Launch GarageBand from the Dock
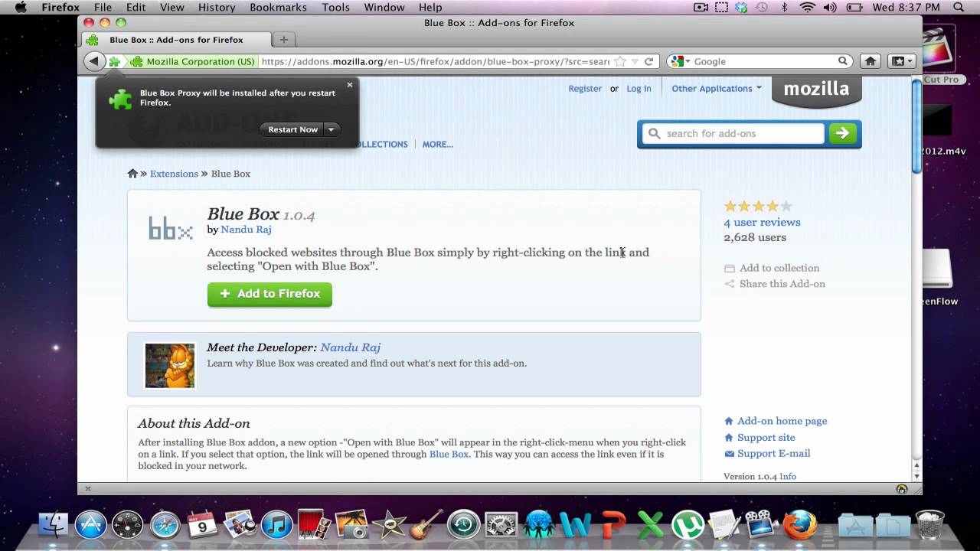Screen dimensions: 980x551 tap(426, 525)
